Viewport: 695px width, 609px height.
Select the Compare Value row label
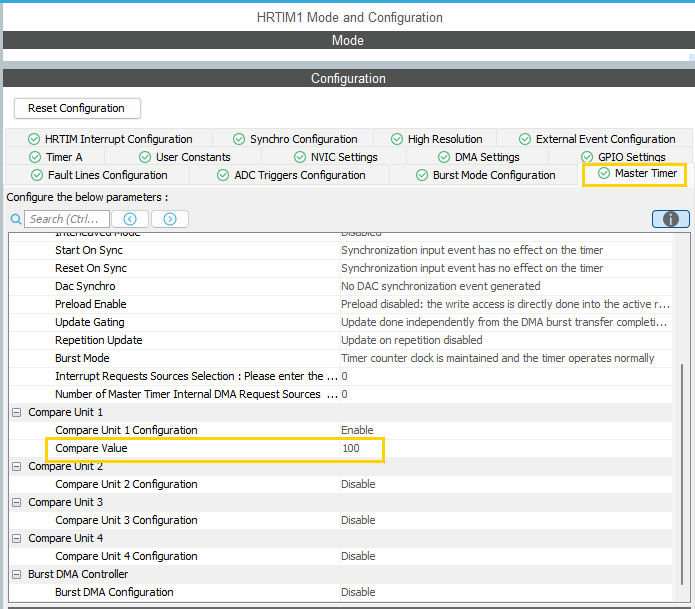pyautogui.click(x=91, y=448)
